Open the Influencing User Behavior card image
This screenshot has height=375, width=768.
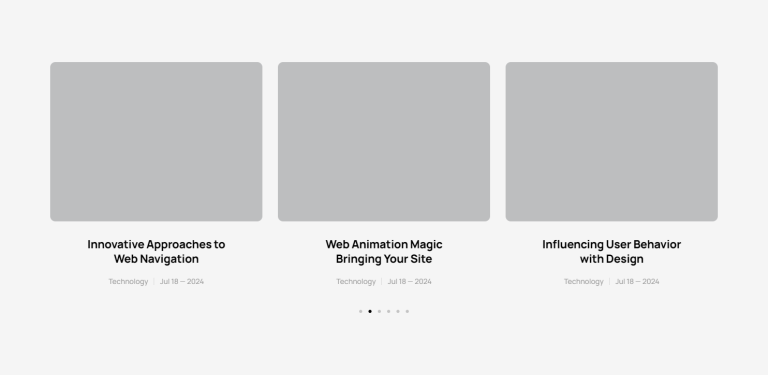pyautogui.click(x=611, y=141)
